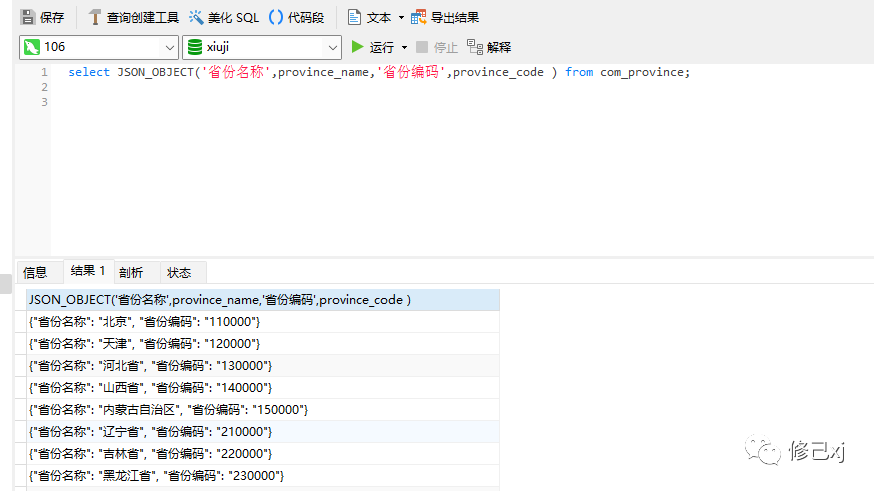Expand the xiuji database dropdown
The height and width of the screenshot is (491, 874).
tap(333, 47)
